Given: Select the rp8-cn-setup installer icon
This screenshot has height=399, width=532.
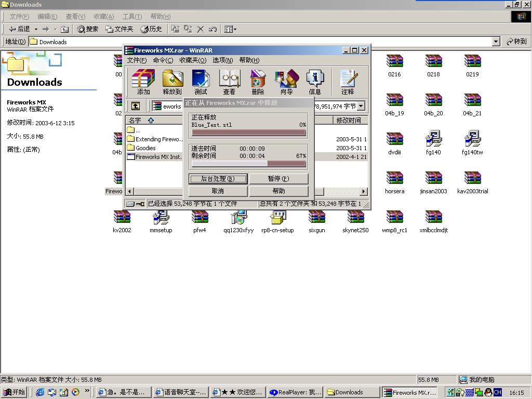Looking at the screenshot, I should (x=277, y=222).
